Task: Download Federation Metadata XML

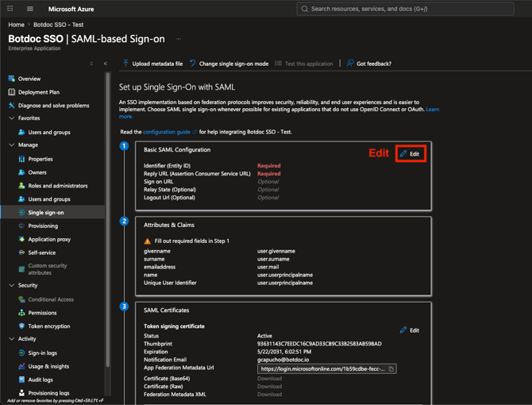Action: click(x=269, y=394)
